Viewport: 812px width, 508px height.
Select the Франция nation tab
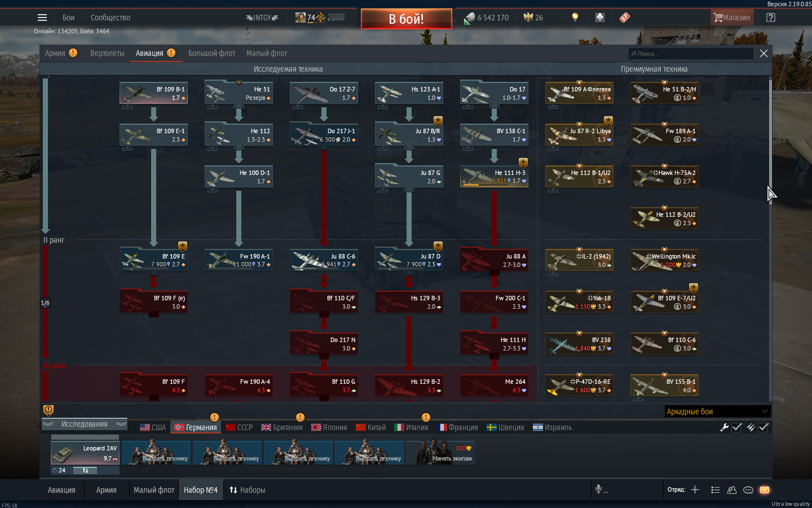pyautogui.click(x=458, y=427)
